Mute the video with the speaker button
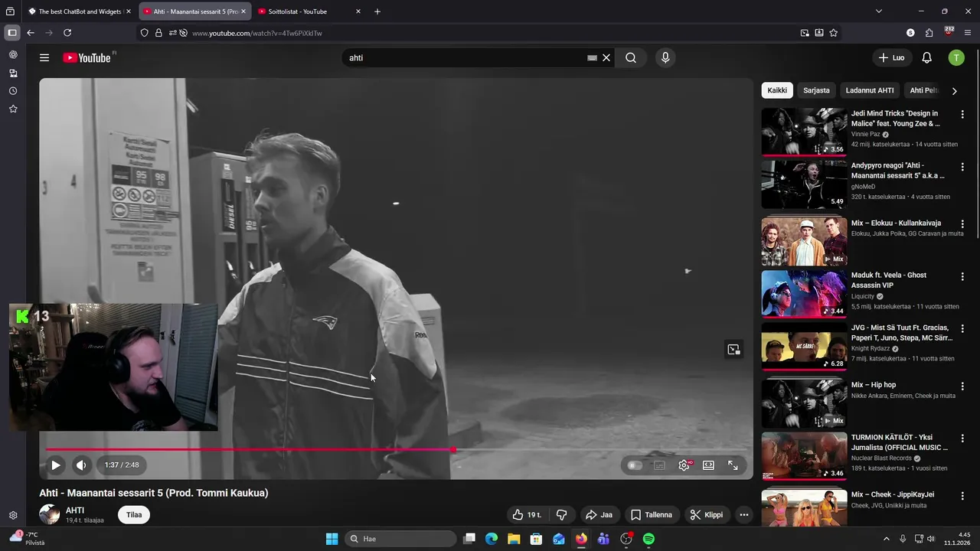 [80, 465]
